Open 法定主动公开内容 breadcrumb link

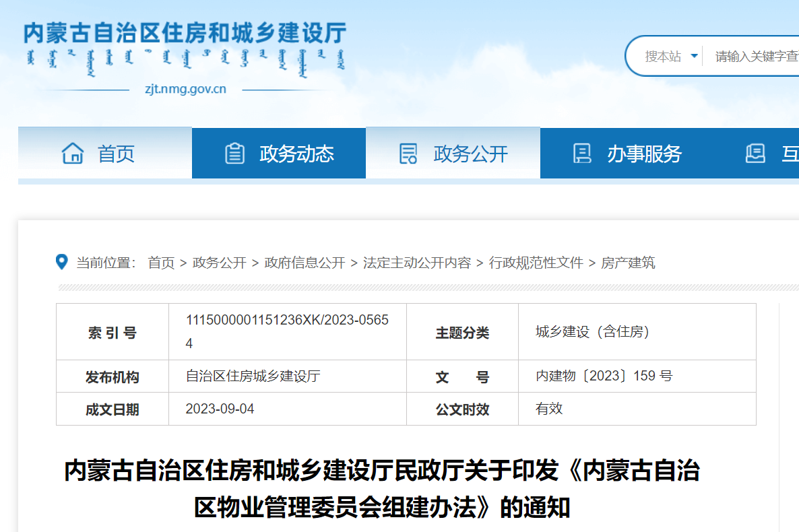pos(417,263)
